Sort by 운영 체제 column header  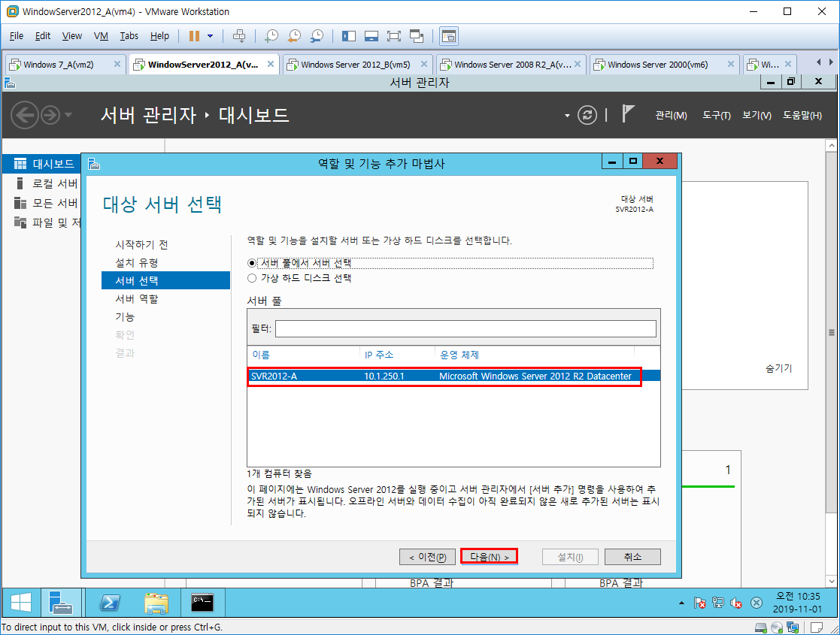[x=459, y=355]
